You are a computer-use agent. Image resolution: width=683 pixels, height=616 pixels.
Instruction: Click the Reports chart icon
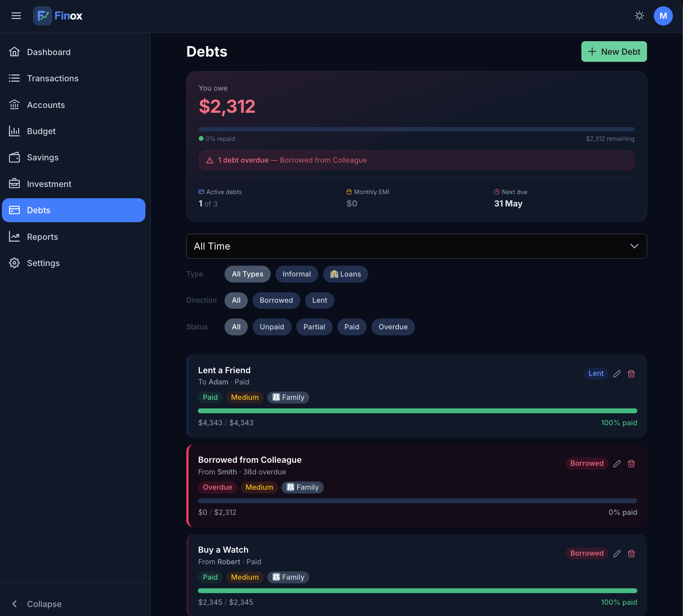(x=14, y=236)
